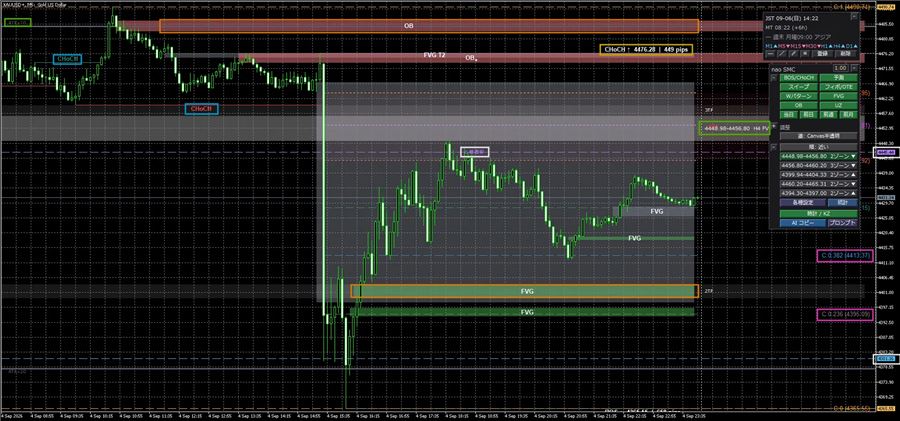Click the lowest green FVG zone

[x=522, y=312]
